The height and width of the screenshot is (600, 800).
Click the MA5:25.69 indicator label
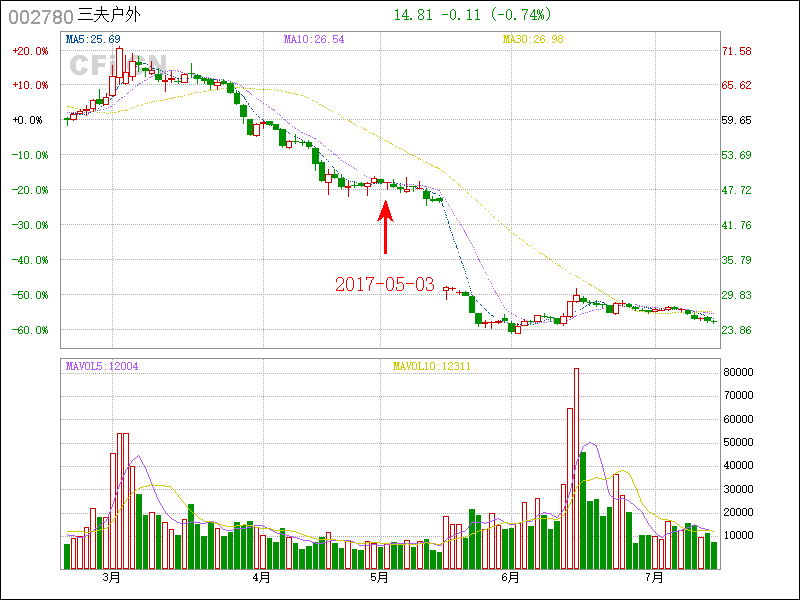click(x=93, y=39)
